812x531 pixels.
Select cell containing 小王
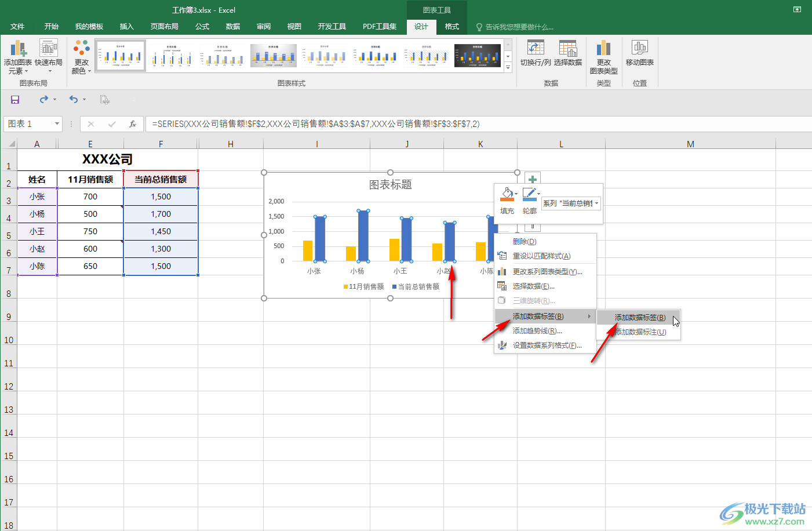(x=37, y=231)
